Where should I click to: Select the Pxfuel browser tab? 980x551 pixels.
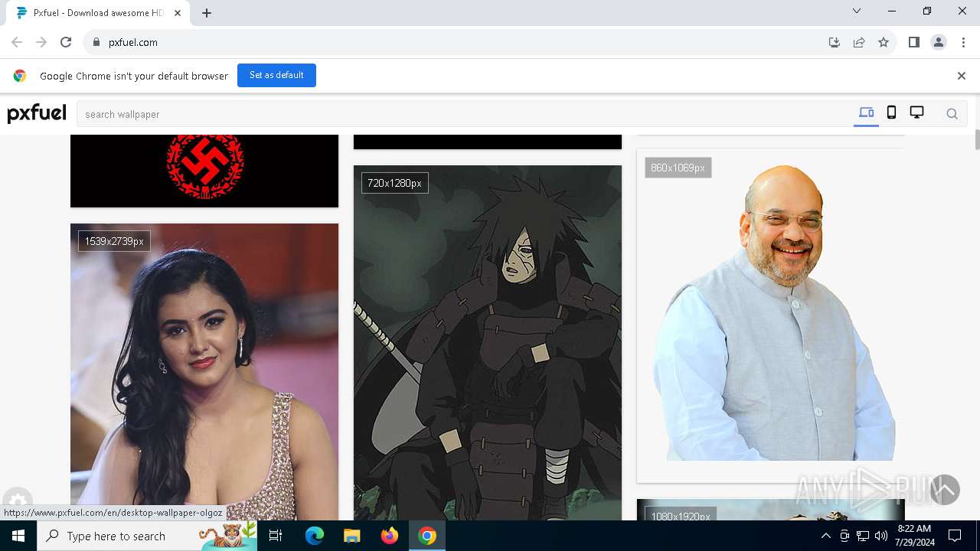98,13
